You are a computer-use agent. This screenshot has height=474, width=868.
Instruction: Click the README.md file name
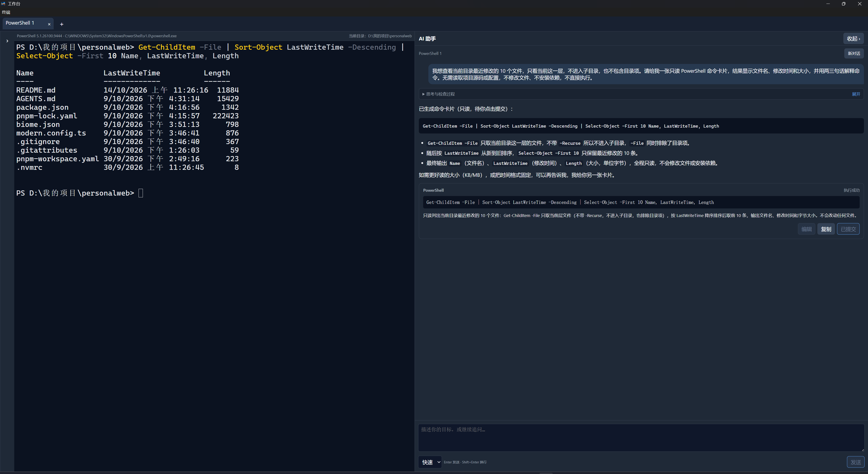pos(36,90)
